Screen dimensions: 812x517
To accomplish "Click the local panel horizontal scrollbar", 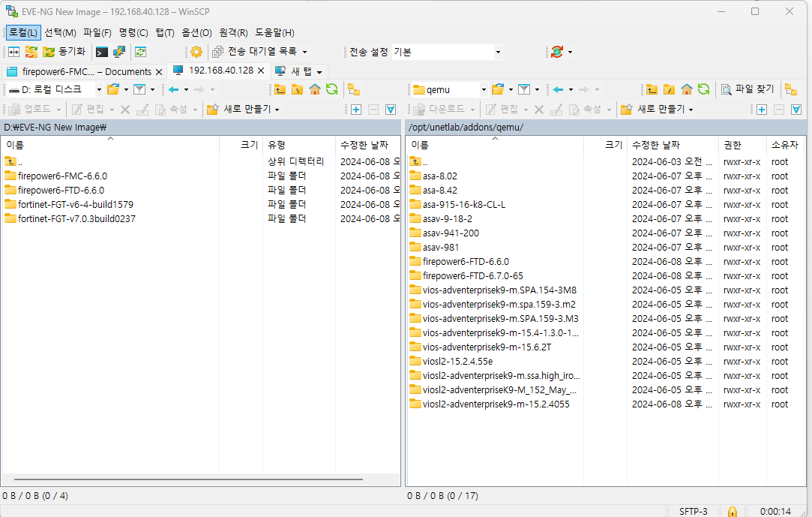I will click(x=188, y=479).
